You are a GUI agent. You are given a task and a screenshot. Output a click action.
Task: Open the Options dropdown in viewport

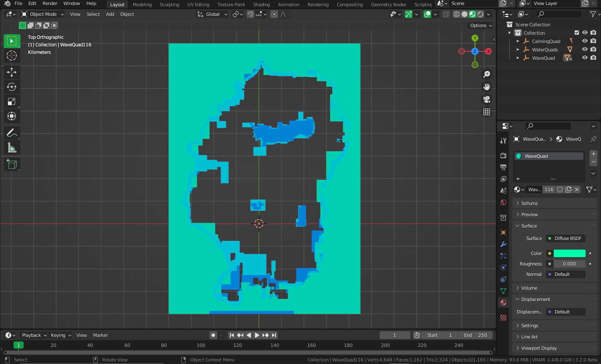[481, 25]
